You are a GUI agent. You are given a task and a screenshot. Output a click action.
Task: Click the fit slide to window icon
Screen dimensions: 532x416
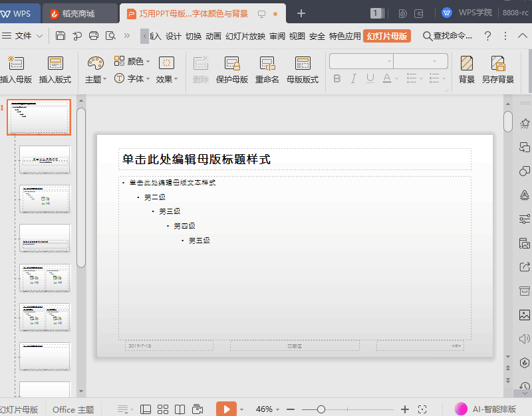[x=422, y=409]
